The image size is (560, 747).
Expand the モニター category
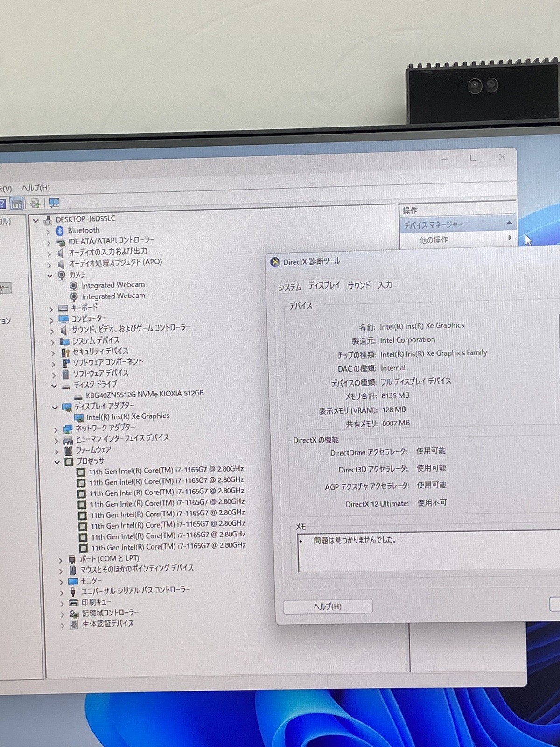tap(61, 582)
